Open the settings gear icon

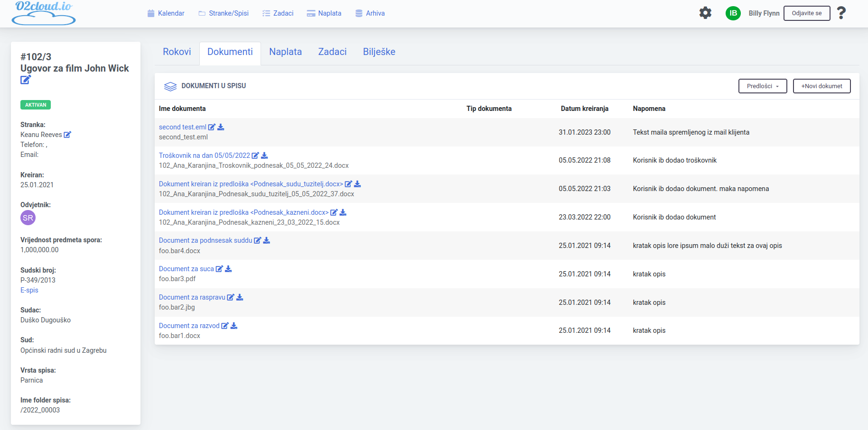click(x=705, y=13)
